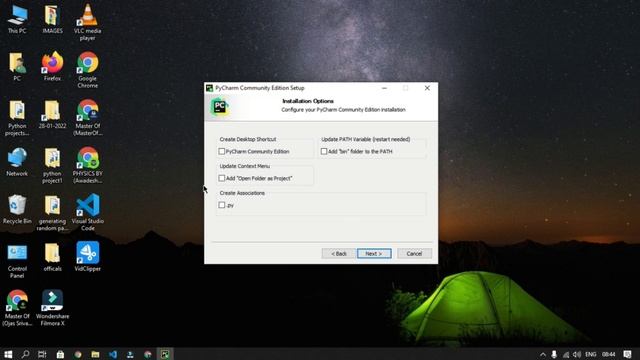The height and width of the screenshot is (360, 640).
Task: Open Microsoft Store from taskbar
Action: (x=60, y=354)
